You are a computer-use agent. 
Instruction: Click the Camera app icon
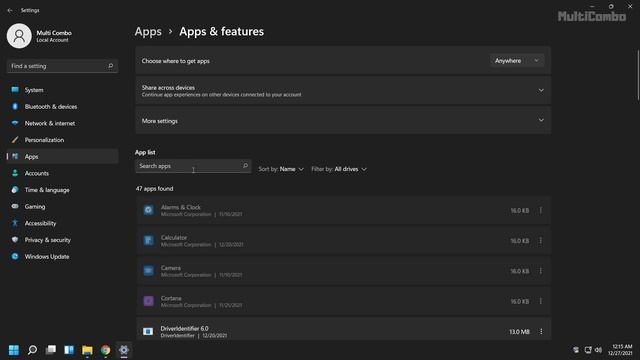149,271
